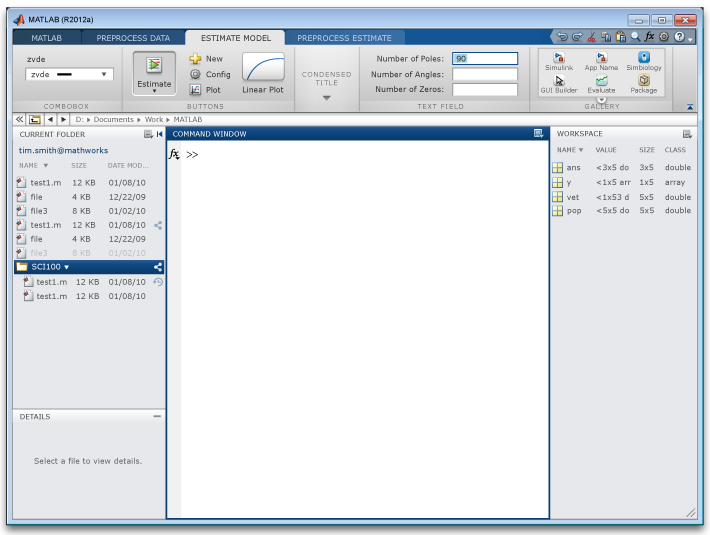Select the Estimate Model tab

click(236, 38)
